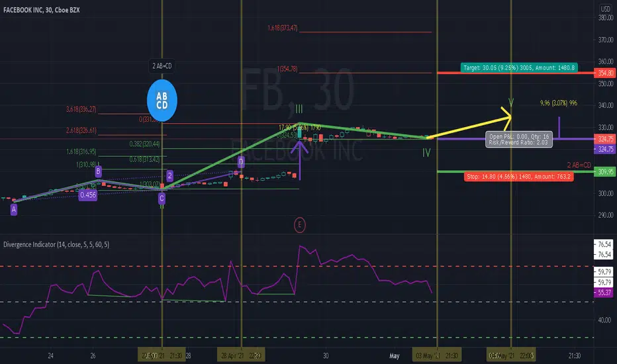Screen dimensions: 617x364
Task: Click 290.00 on the price axis
Action: click(605, 215)
